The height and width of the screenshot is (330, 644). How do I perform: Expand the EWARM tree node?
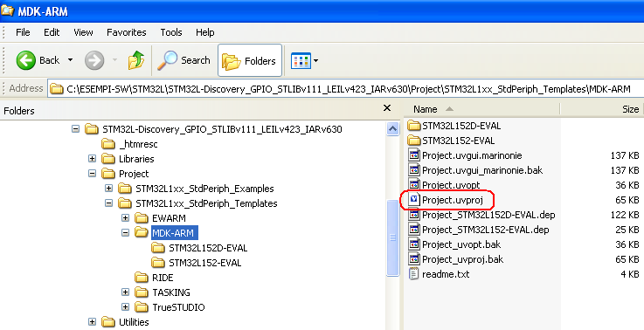pos(125,218)
